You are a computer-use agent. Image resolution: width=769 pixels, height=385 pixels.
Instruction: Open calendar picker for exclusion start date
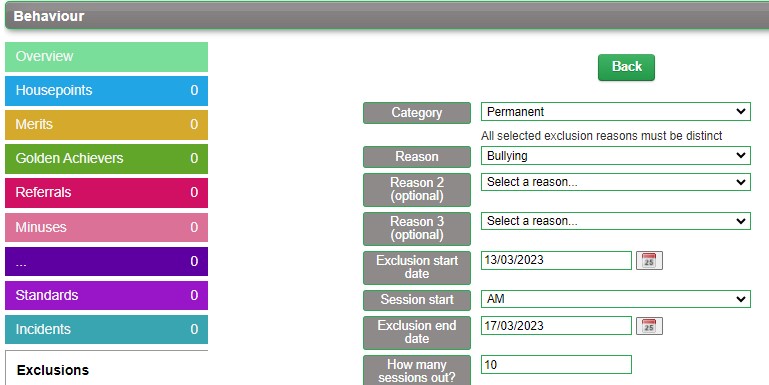[649, 260]
